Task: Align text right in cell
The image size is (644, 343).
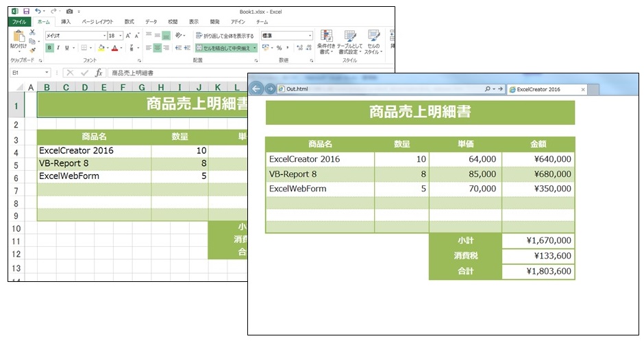Action: pyautogui.click(x=166, y=48)
